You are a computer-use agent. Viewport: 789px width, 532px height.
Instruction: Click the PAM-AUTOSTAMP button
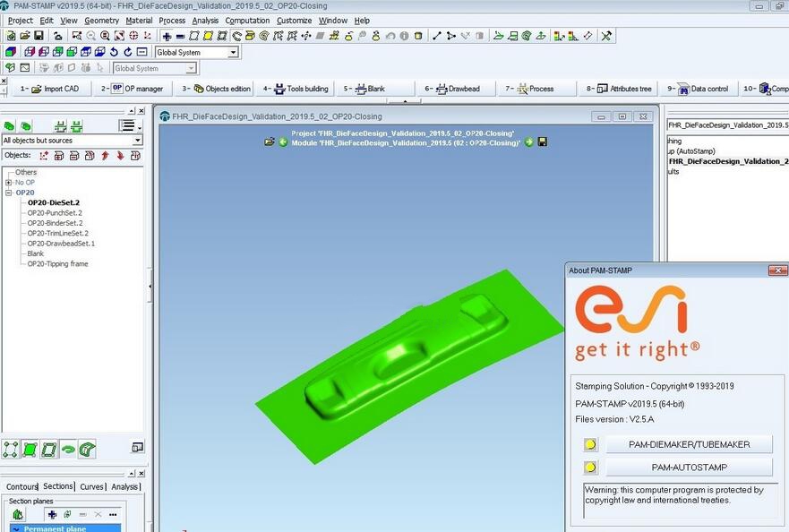[x=689, y=468]
